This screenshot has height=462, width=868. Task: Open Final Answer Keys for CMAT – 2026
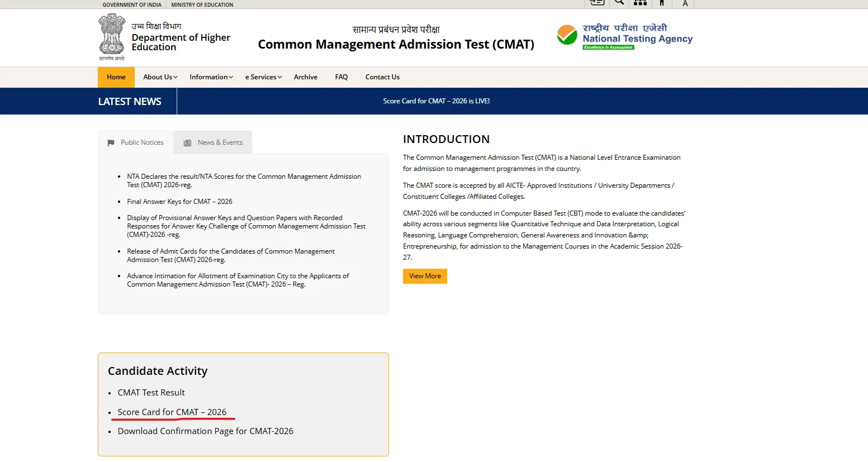click(179, 202)
